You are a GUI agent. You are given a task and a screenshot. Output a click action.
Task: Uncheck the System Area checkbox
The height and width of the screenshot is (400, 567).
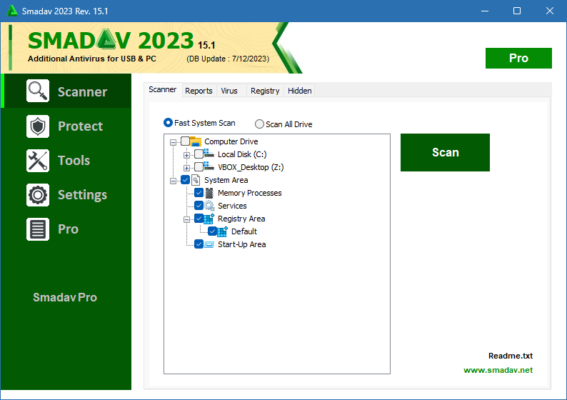(185, 180)
